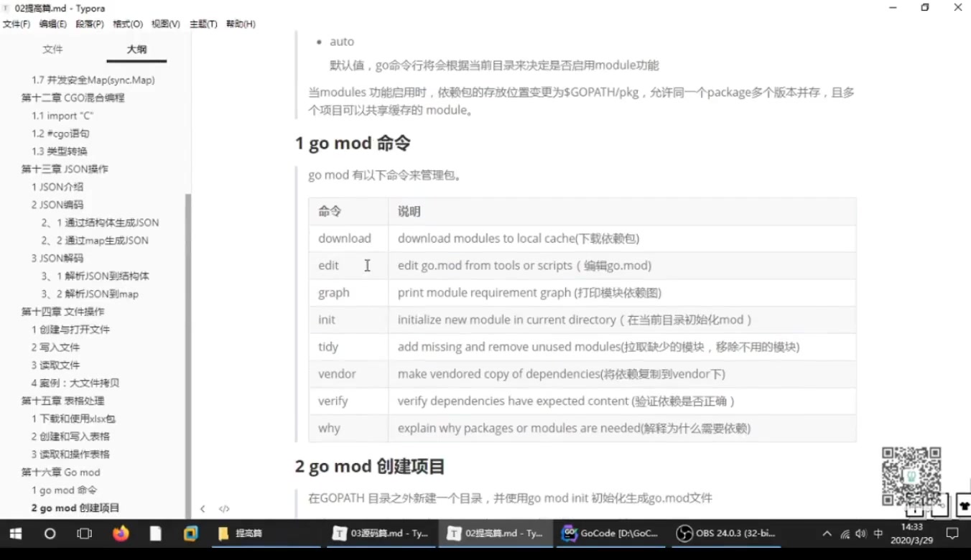Switch to the GoCode GoLand window

[x=610, y=533]
